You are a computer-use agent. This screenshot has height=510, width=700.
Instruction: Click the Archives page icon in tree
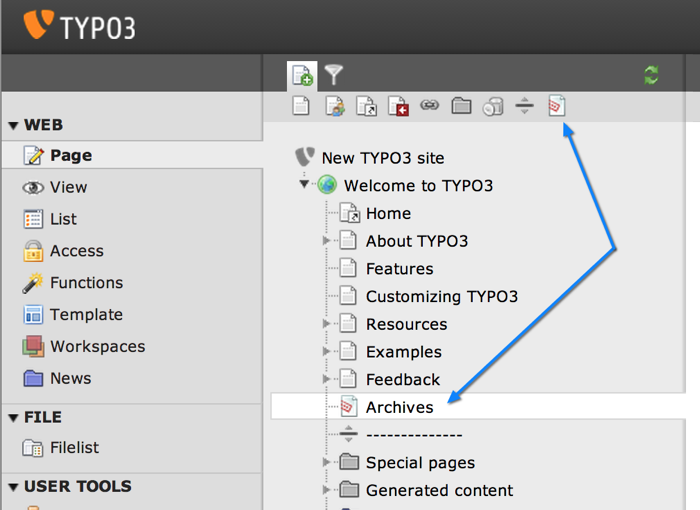point(349,406)
